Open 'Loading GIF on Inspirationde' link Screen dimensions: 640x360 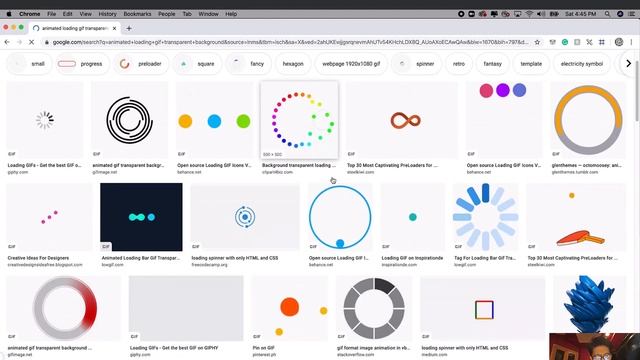pos(412,258)
